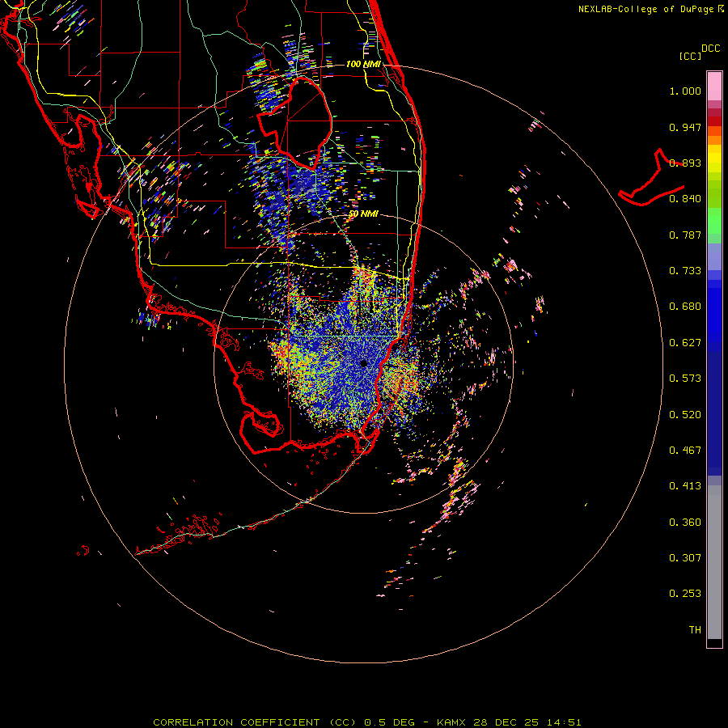Click the 0.840 color scale value
Viewport: 728px width, 728px height.
[685, 199]
